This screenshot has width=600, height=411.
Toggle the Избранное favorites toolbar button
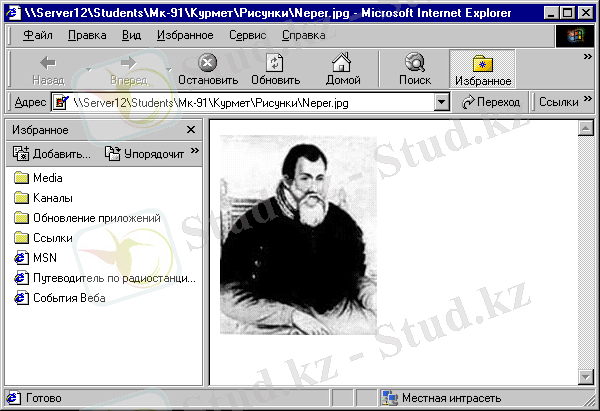(483, 70)
